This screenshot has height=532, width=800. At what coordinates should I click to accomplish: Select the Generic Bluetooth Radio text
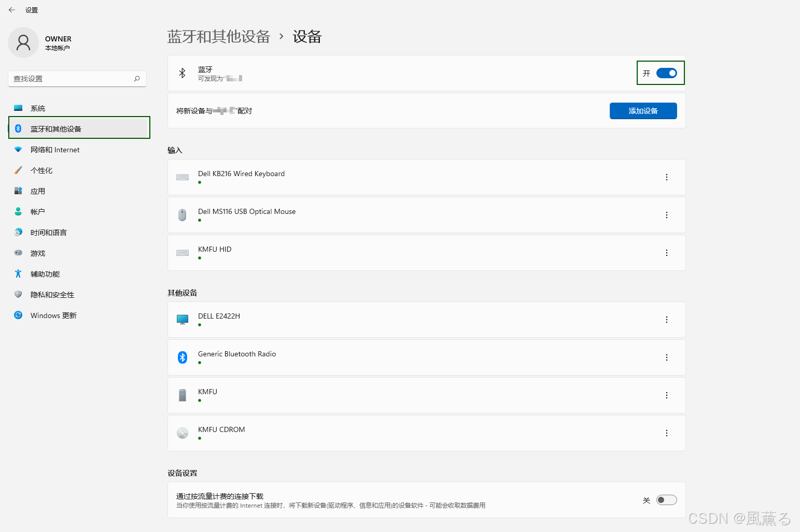(x=237, y=354)
